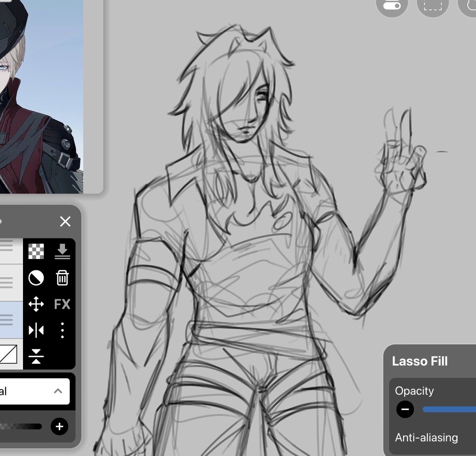Viewport: 476px width, 456px height.
Task: Open the reference image of capped character
Action: click(x=42, y=96)
